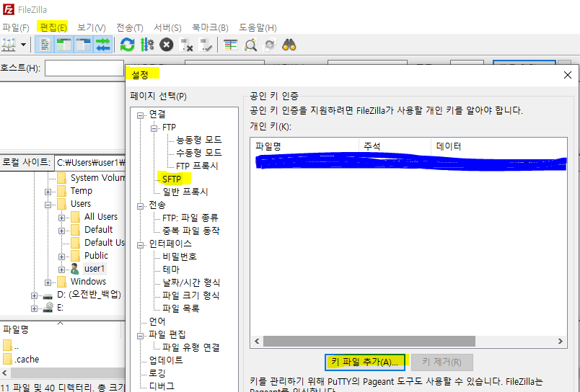Open the 파일(F) menu
This screenshot has height=392, width=580.
(x=16, y=27)
